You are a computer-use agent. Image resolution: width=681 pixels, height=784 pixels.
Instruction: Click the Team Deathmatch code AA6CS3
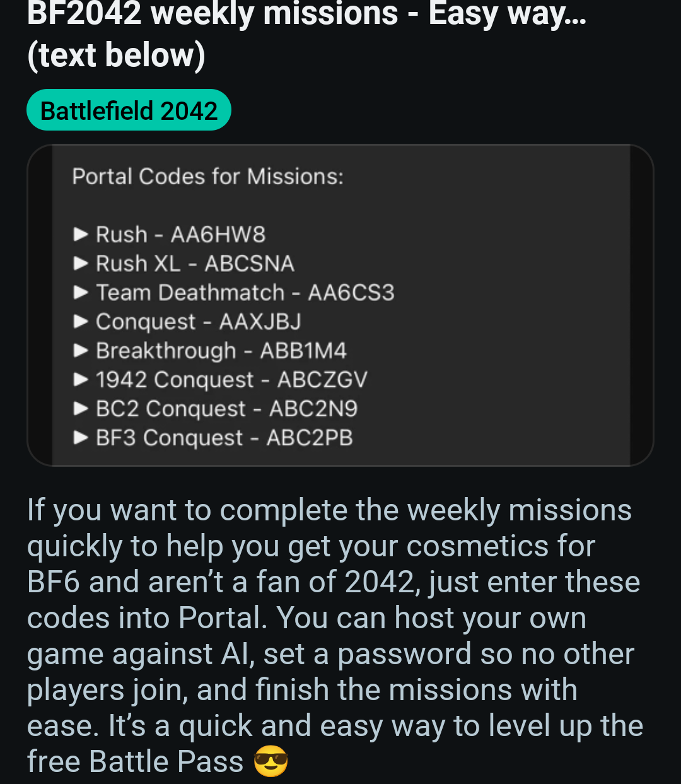(351, 293)
